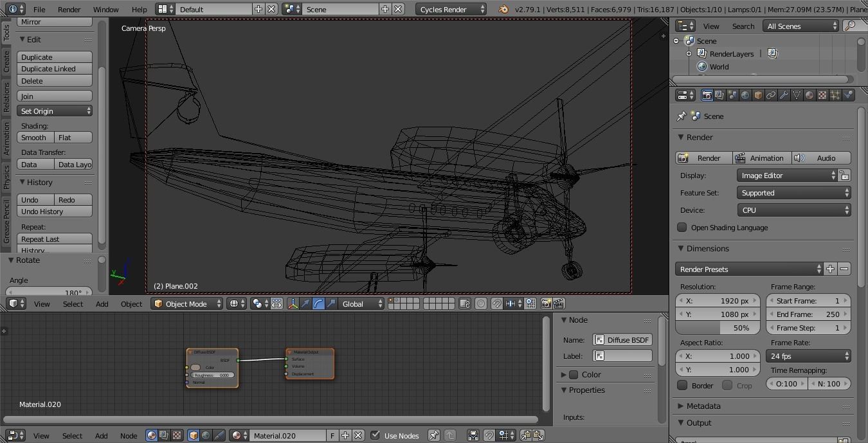Toggle the Use Nodes checkbox
868x443 pixels.
click(375, 435)
